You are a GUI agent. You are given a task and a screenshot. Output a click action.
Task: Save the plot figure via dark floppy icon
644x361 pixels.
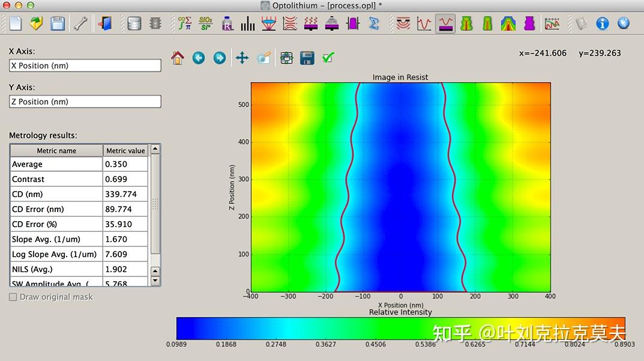click(307, 58)
